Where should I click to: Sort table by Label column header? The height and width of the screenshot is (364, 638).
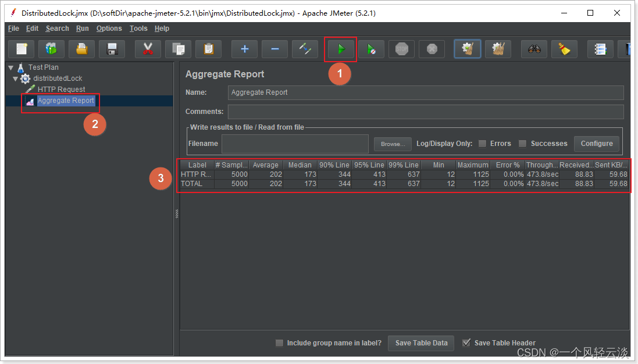coord(197,165)
